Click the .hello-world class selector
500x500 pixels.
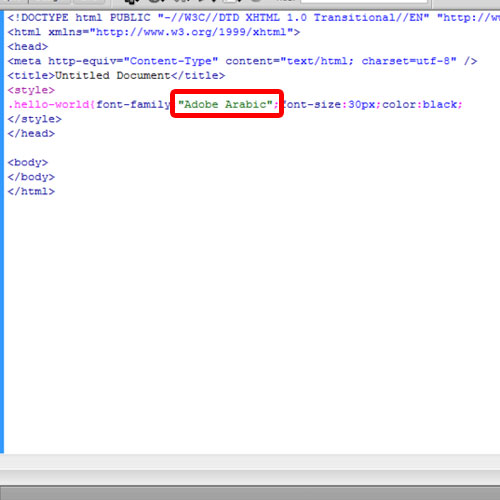[x=49, y=104]
